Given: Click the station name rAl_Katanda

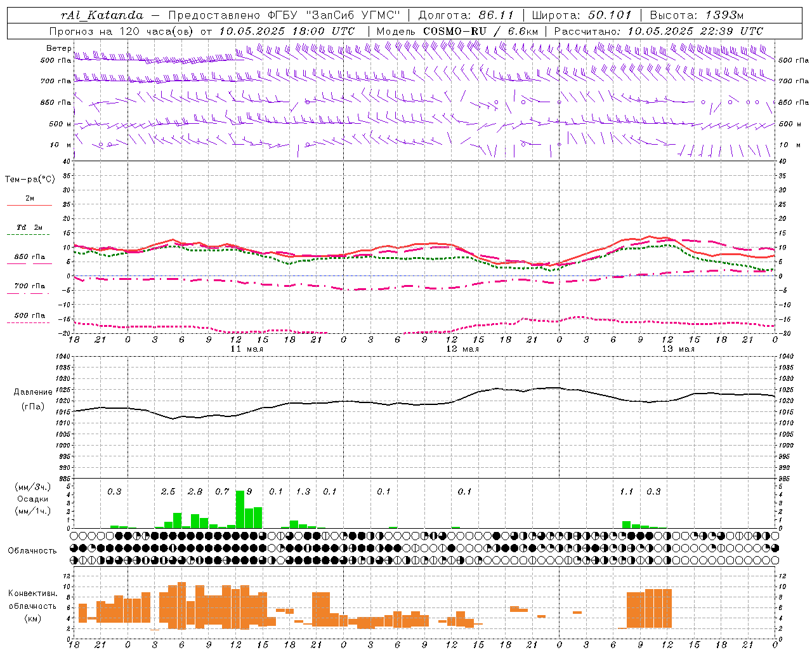Looking at the screenshot, I should (102, 15).
